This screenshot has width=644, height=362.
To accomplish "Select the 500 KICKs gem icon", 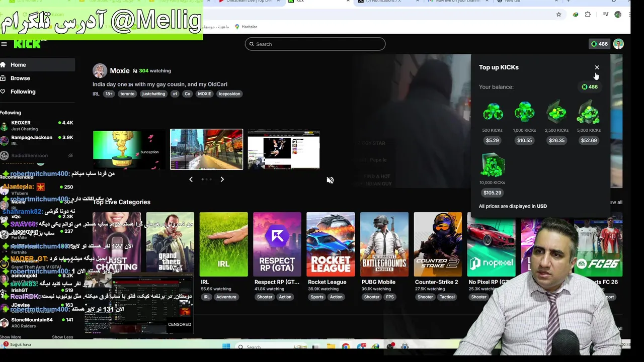I will pyautogui.click(x=493, y=113).
